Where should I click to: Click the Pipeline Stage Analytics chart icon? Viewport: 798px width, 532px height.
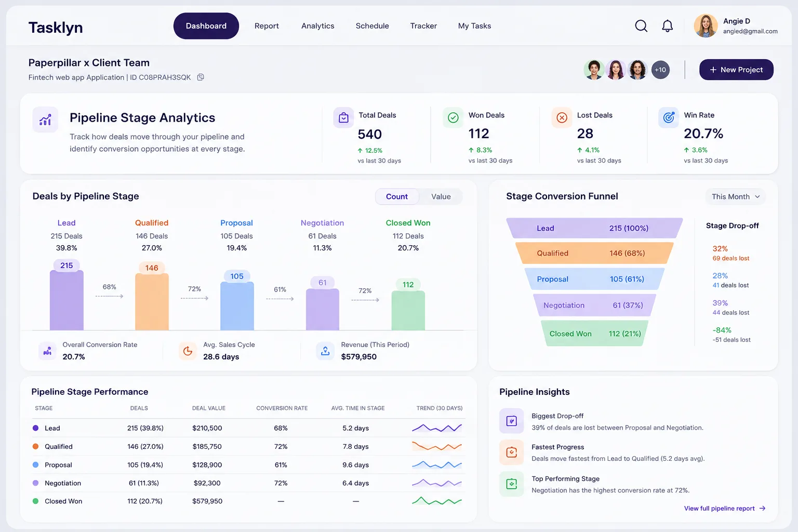click(45, 119)
